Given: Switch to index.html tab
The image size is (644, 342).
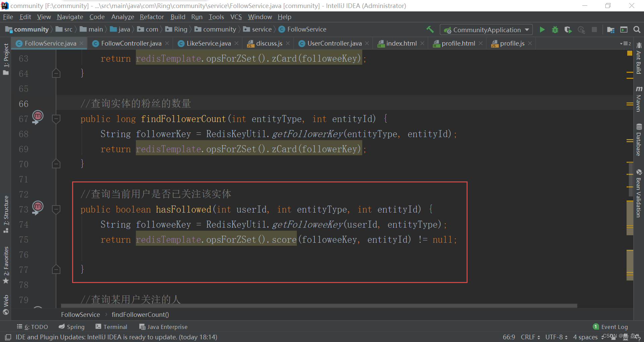Looking at the screenshot, I should (401, 43).
